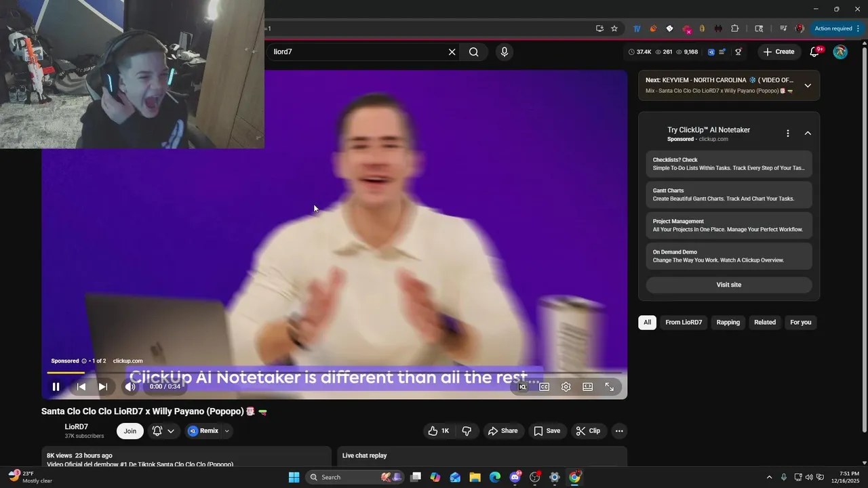Click the vidIQ icon in player controls
The width and height of the screenshot is (868, 488).
click(x=523, y=387)
